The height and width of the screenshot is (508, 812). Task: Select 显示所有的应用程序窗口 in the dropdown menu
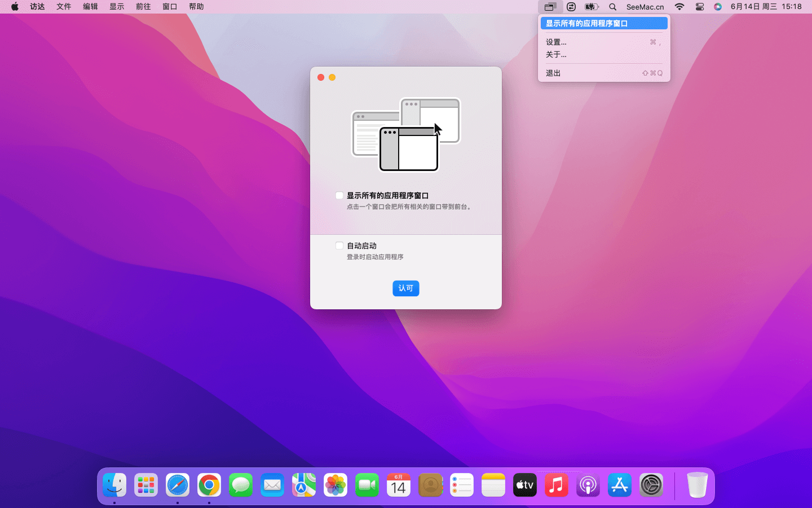click(x=603, y=23)
